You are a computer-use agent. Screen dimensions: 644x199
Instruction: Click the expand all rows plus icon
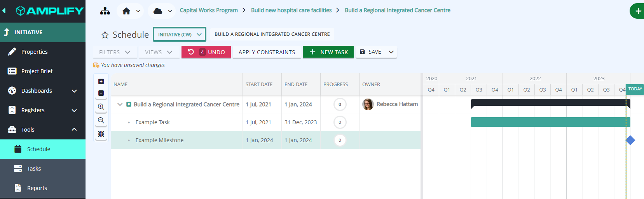[101, 81]
